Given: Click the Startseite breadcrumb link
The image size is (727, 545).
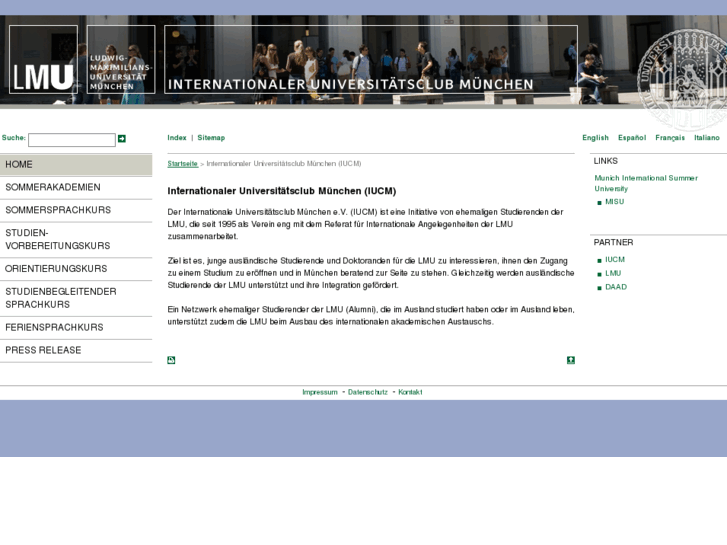Looking at the screenshot, I should click(183, 164).
